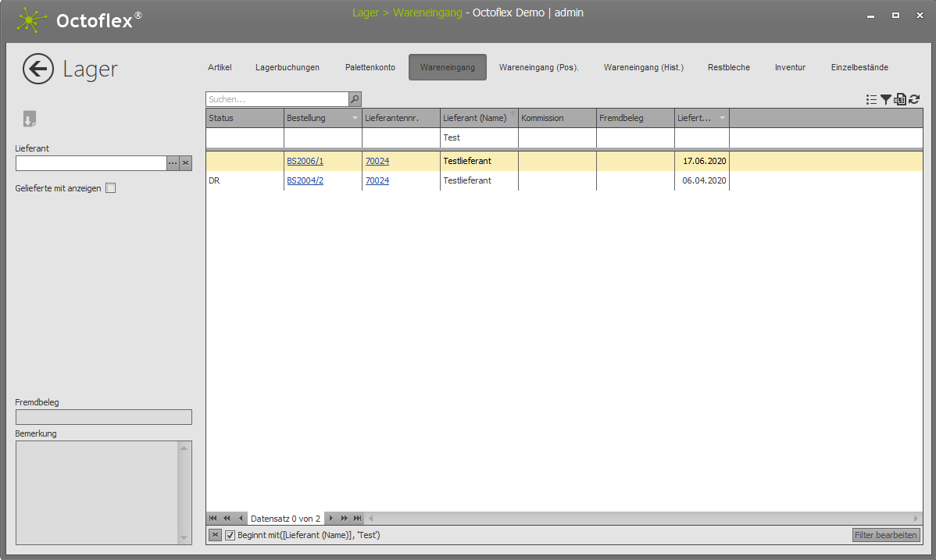Screen dimensions: 936x560
Task: Click the funnel filter icon
Action: tap(886, 99)
